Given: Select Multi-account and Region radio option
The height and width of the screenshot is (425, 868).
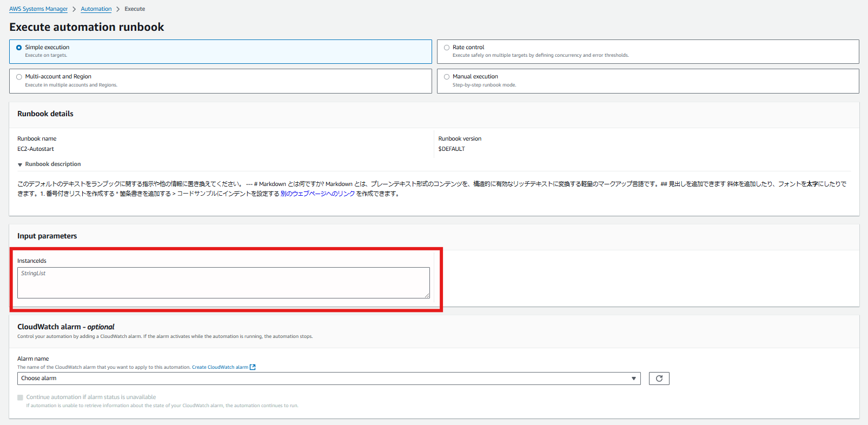Looking at the screenshot, I should [19, 77].
